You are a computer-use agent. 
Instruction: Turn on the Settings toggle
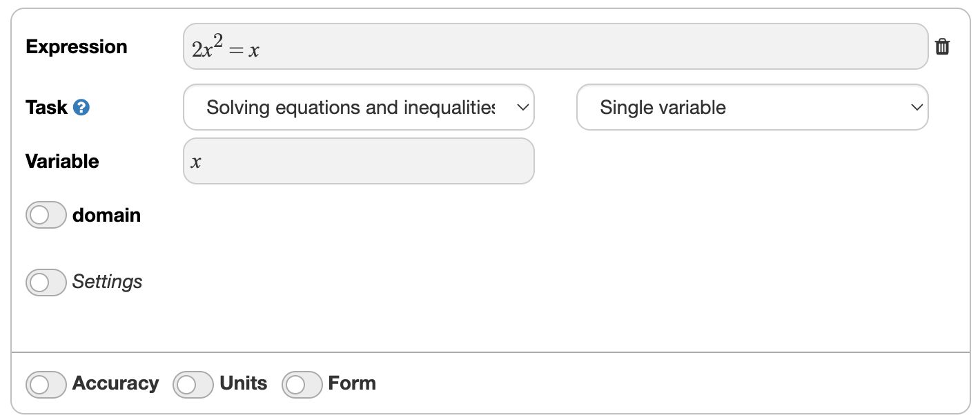click(46, 282)
